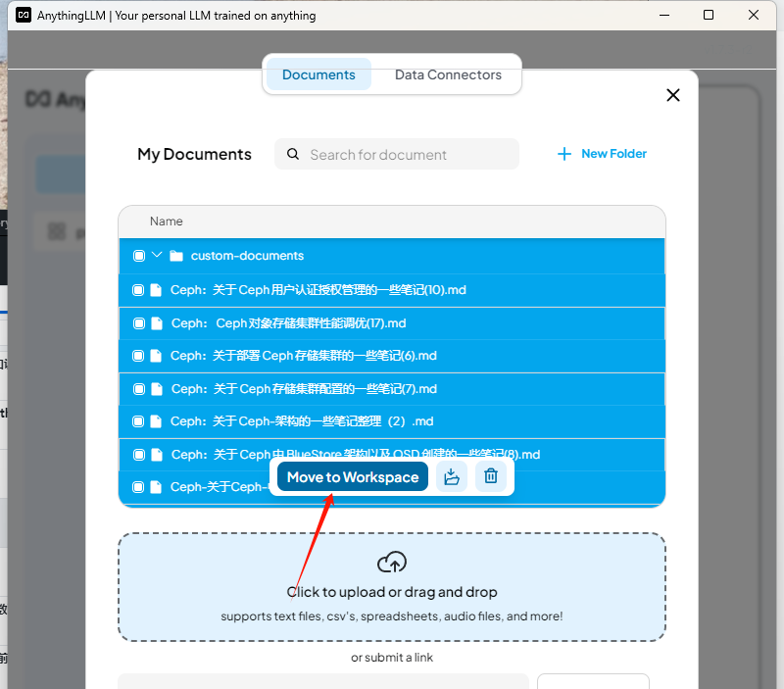Click file icon of the Ceph-关于Ceph document

156,487
